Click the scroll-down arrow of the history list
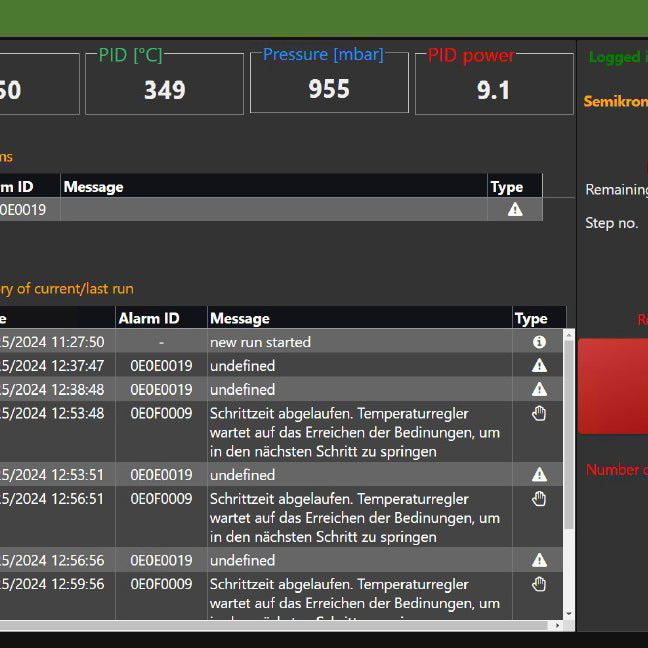Viewport: 648px width, 648px height. coord(569,614)
